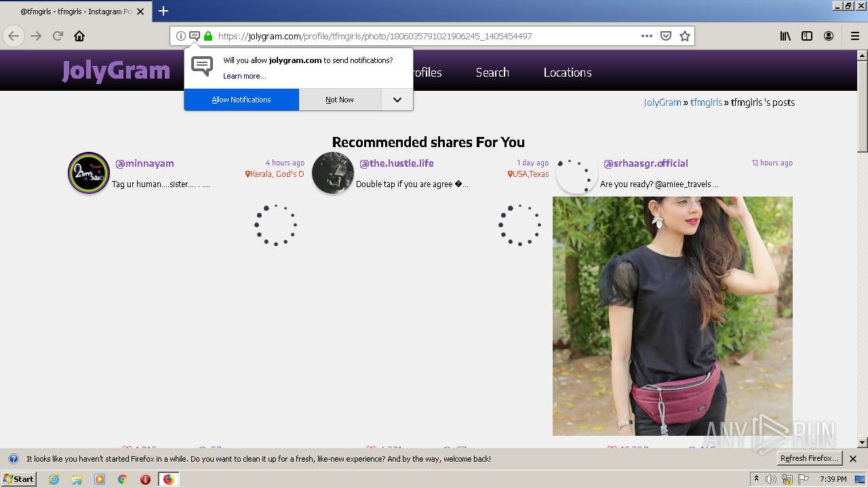The height and width of the screenshot is (488, 868).
Task: Open the @minnayam profile link
Action: click(x=144, y=163)
